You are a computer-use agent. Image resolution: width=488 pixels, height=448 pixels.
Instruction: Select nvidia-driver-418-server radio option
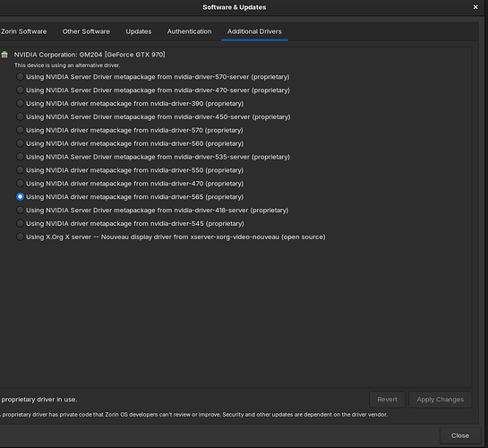pos(20,211)
